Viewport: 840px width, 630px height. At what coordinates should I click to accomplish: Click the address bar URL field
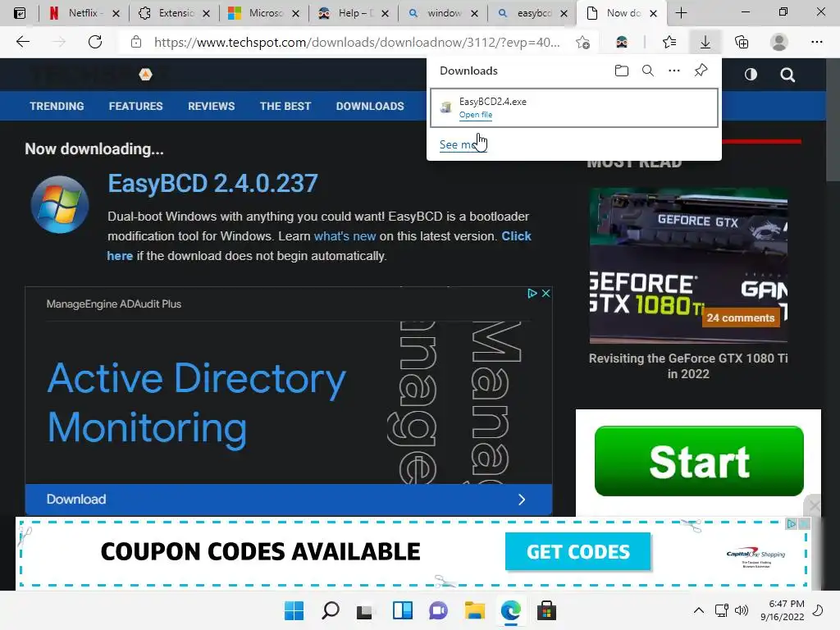click(357, 43)
